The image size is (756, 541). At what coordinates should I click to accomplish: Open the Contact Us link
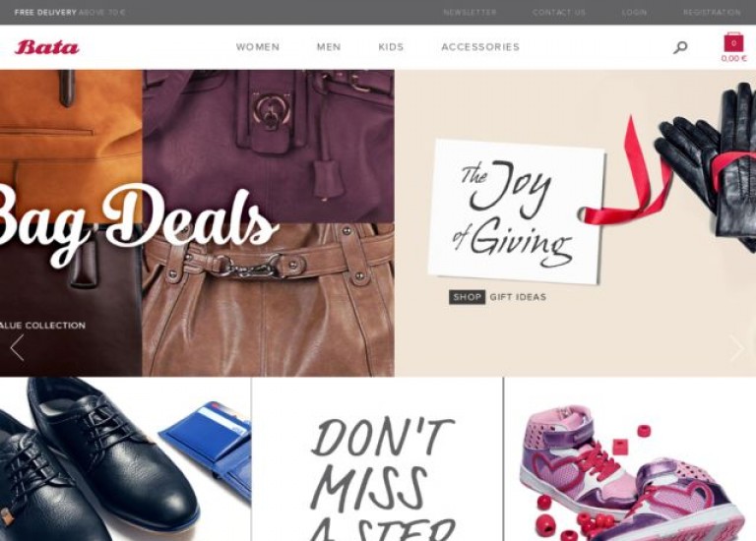[x=559, y=13]
